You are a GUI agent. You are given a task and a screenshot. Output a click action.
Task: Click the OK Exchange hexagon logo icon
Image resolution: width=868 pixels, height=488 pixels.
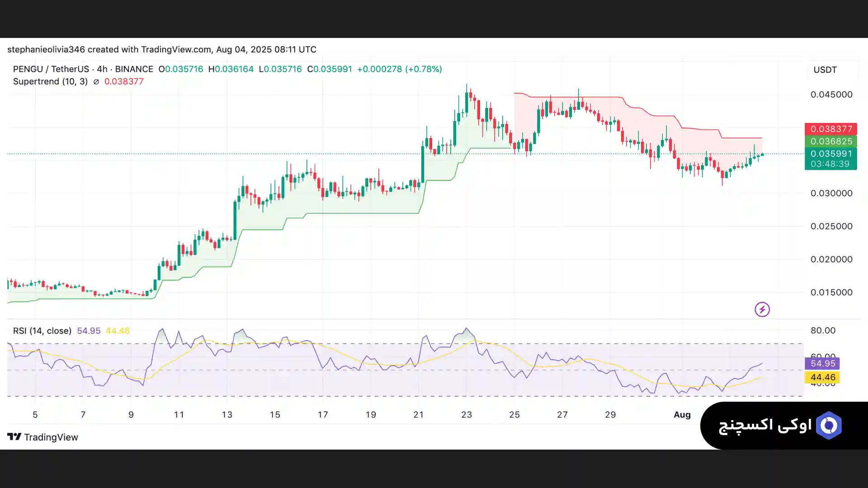coord(828,425)
